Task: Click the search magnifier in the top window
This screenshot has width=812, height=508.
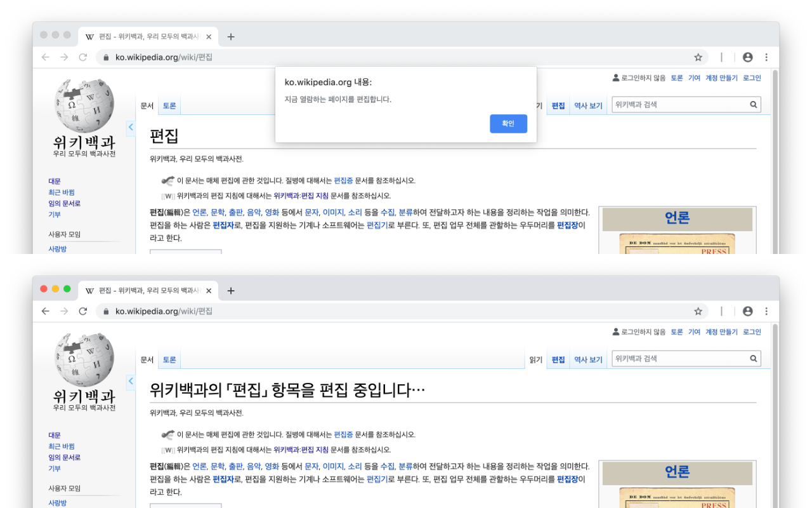Action: (754, 105)
